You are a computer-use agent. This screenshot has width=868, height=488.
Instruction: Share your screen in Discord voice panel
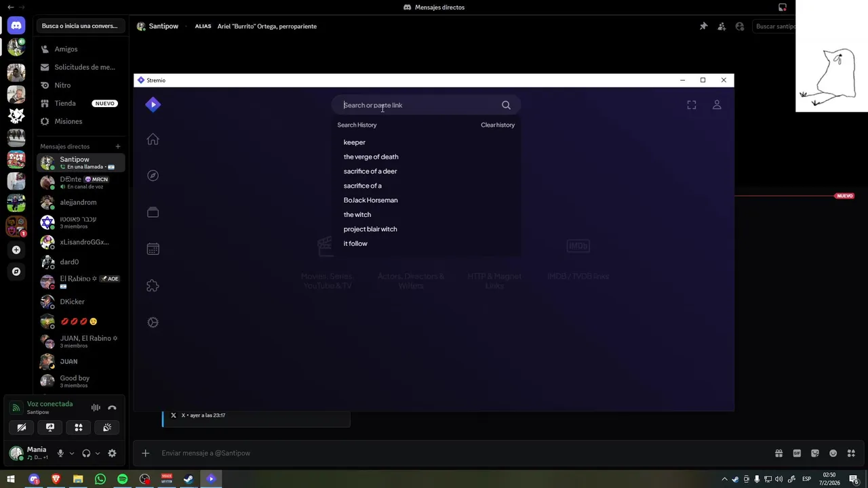coord(50,427)
